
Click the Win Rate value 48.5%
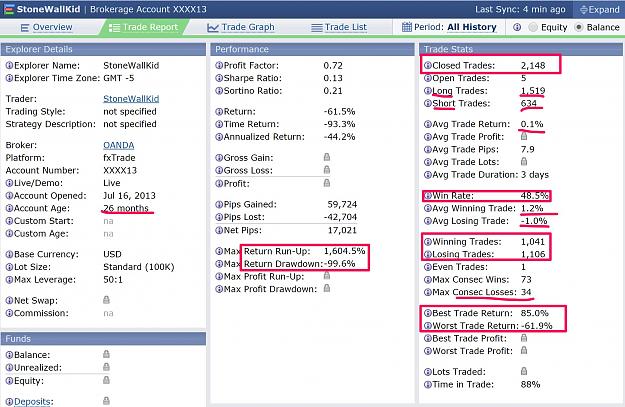click(x=535, y=196)
